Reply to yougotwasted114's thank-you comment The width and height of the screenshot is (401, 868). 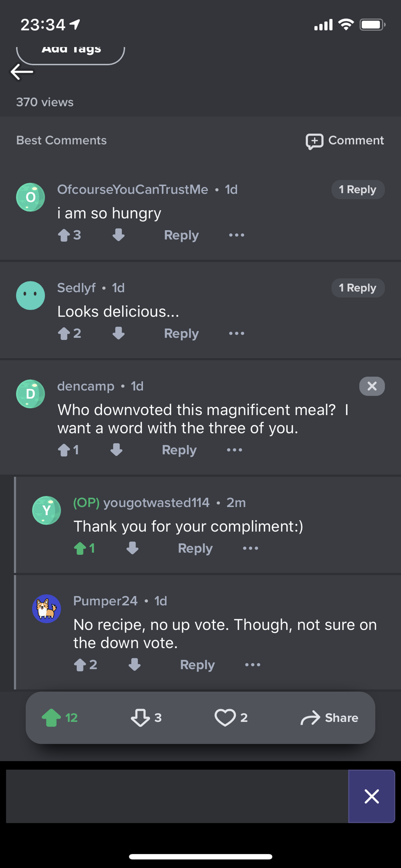pyautogui.click(x=195, y=548)
